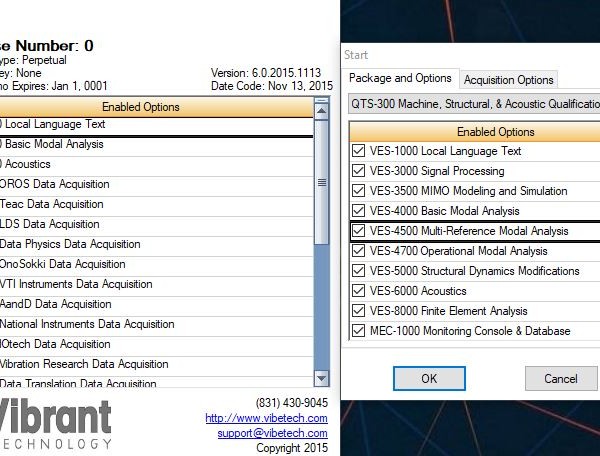Click the Cancel button
Viewport: 600px width, 456px height.
click(x=561, y=379)
